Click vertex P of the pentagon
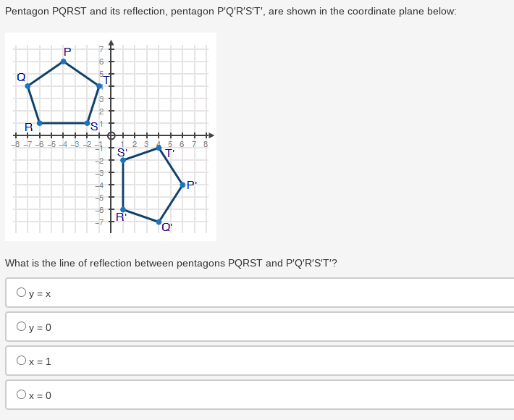514x420 pixels. pyautogui.click(x=64, y=62)
